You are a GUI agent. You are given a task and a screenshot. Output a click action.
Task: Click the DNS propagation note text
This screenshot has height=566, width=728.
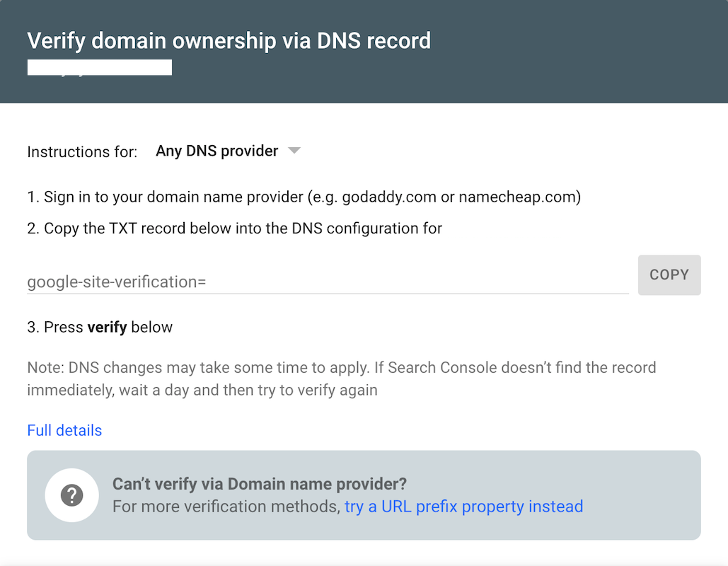click(x=341, y=367)
